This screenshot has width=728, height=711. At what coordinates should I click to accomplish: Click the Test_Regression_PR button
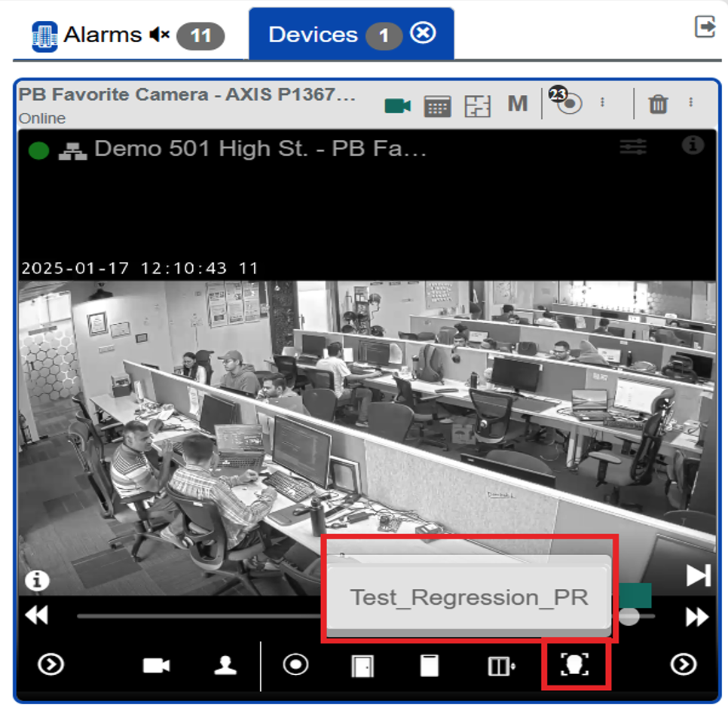click(467, 597)
